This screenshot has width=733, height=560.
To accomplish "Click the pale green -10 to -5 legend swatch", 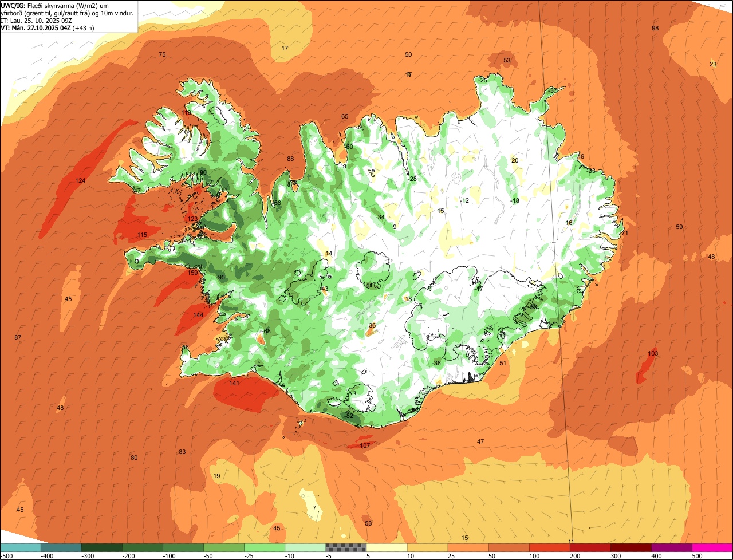I will tap(305, 547).
